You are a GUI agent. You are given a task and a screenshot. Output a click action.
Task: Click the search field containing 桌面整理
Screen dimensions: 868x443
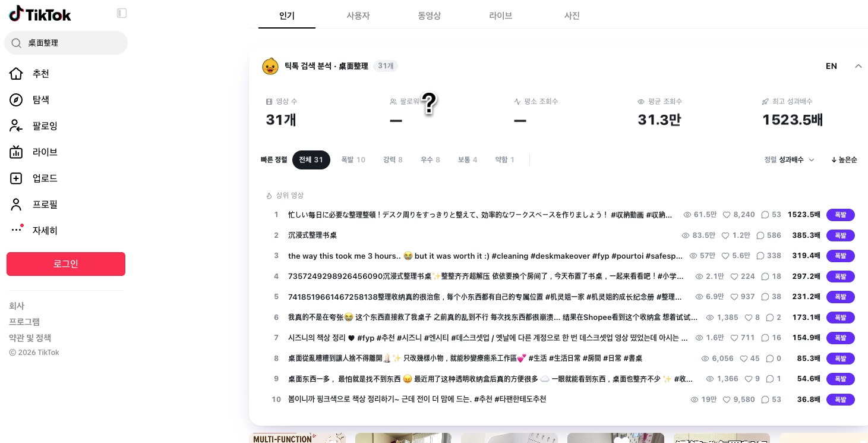(x=66, y=43)
